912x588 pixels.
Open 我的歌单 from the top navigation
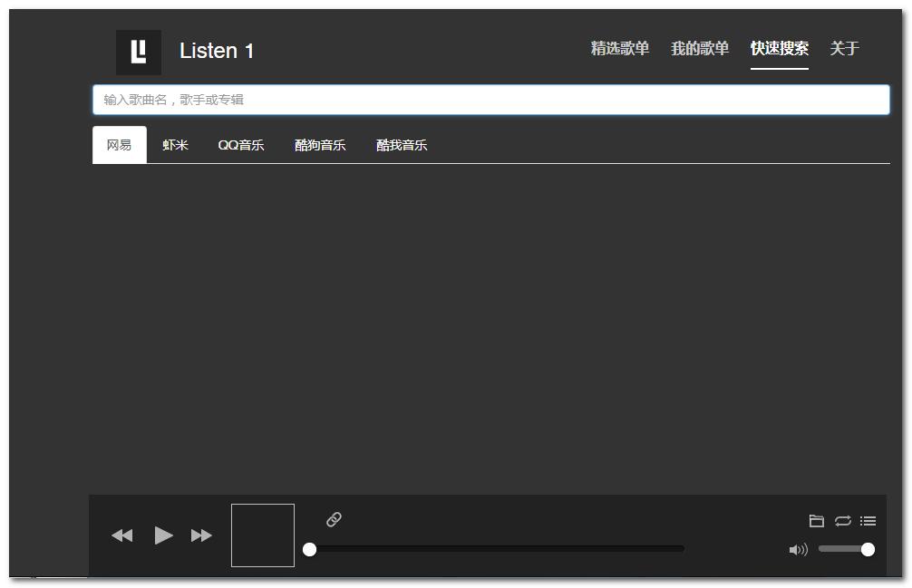(699, 50)
